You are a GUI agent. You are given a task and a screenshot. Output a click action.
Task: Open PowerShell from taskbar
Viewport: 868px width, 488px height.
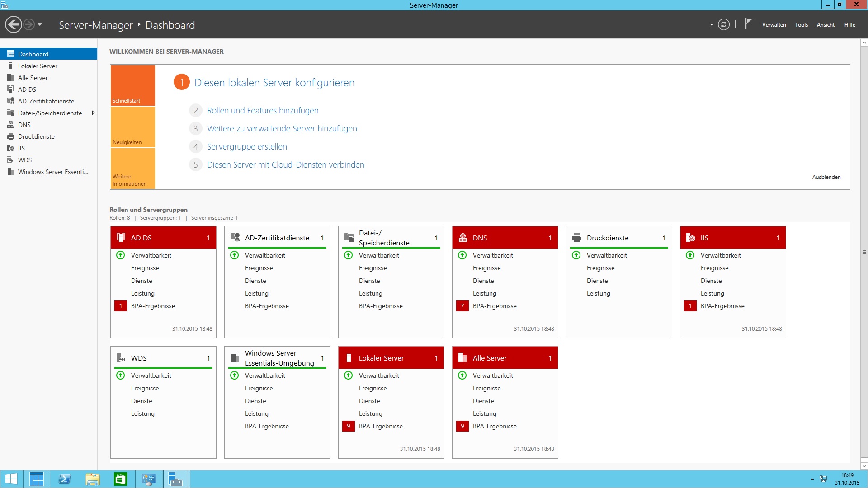point(64,479)
